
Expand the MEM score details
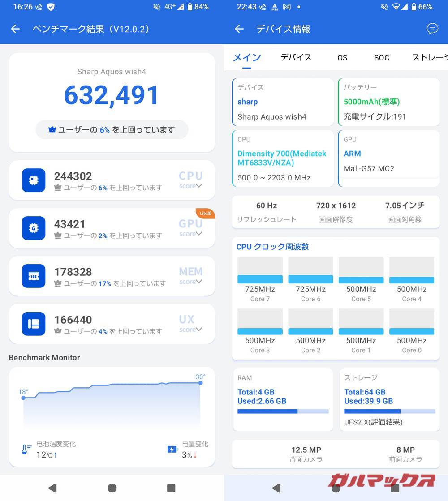point(199,282)
